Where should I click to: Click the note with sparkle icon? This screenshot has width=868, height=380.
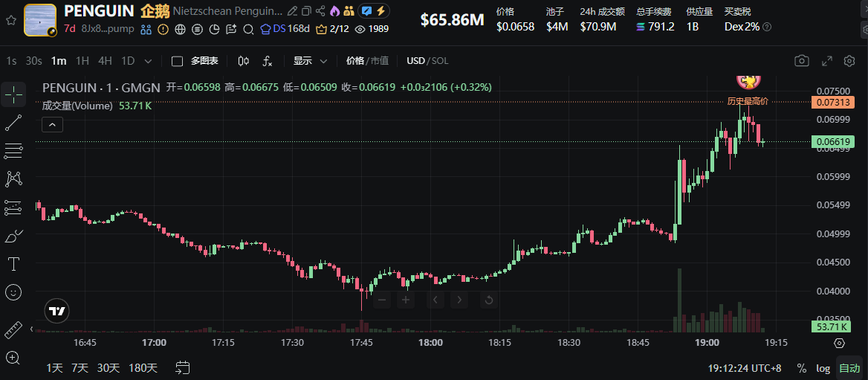click(x=231, y=29)
